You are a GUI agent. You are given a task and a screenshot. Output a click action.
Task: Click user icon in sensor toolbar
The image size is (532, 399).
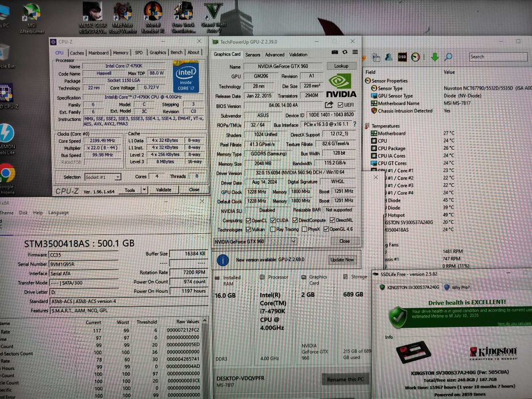(389, 57)
